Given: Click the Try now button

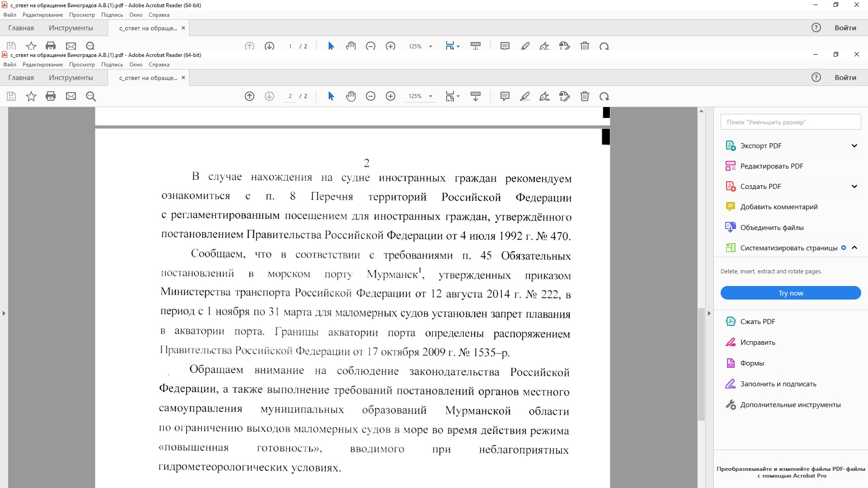Looking at the screenshot, I should pos(790,293).
